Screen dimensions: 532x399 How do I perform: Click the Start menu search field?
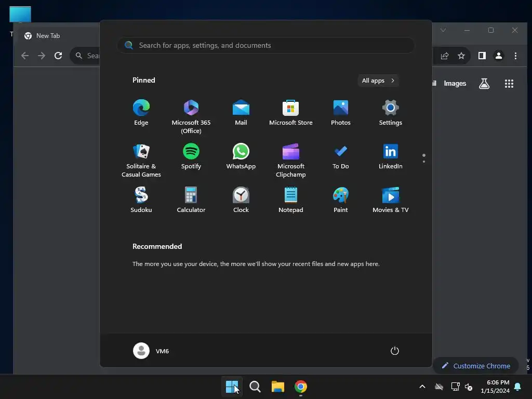point(266,45)
